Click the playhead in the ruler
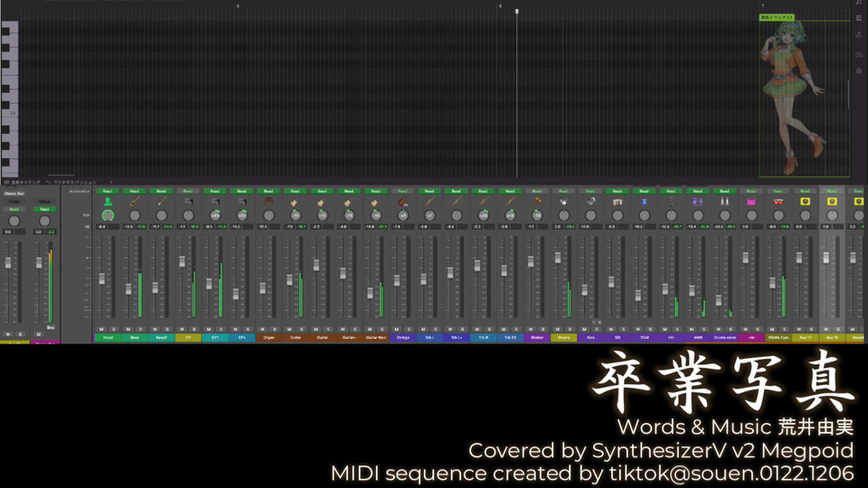The height and width of the screenshot is (488, 868). [517, 11]
